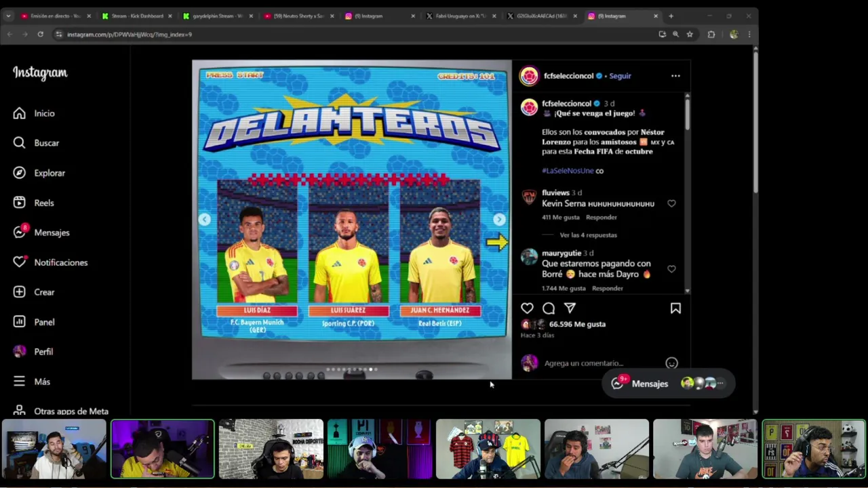Switch to Emisión en directo tab
Image resolution: width=868 pixels, height=488 pixels.
click(55, 16)
